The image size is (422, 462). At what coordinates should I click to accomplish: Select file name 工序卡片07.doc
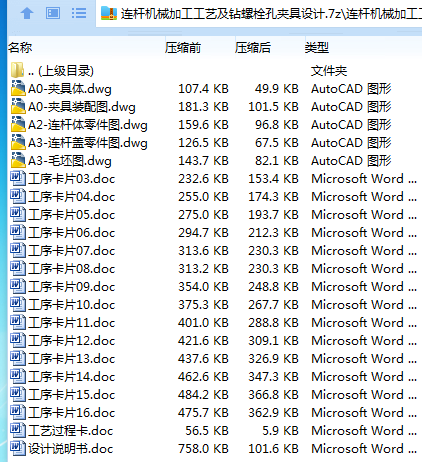72,251
